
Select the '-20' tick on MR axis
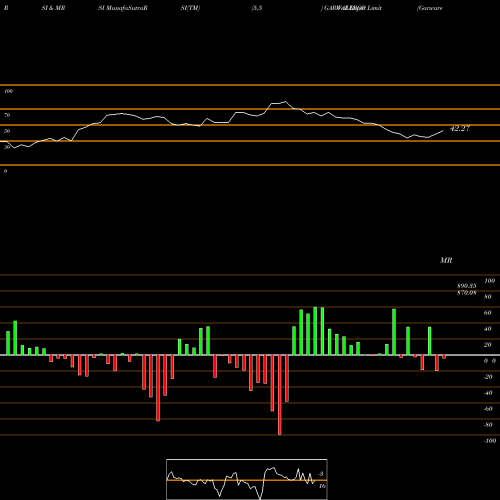488,377
